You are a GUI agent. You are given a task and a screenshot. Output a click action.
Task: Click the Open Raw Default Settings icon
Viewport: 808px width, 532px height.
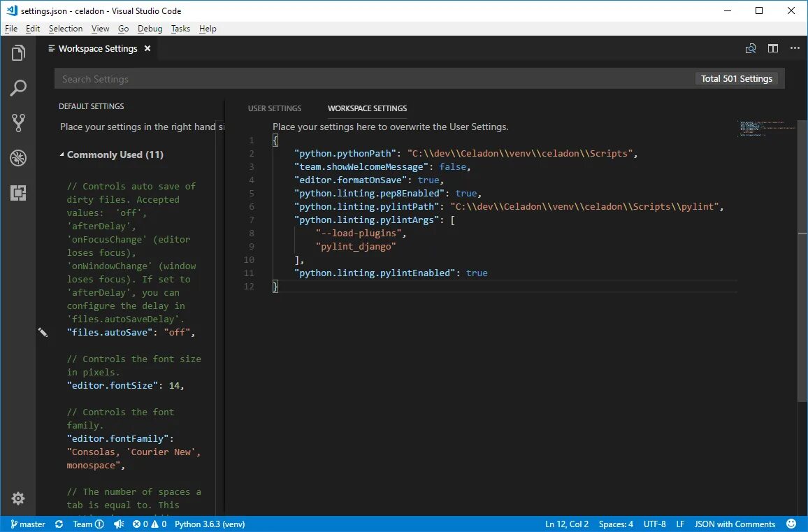click(x=750, y=48)
